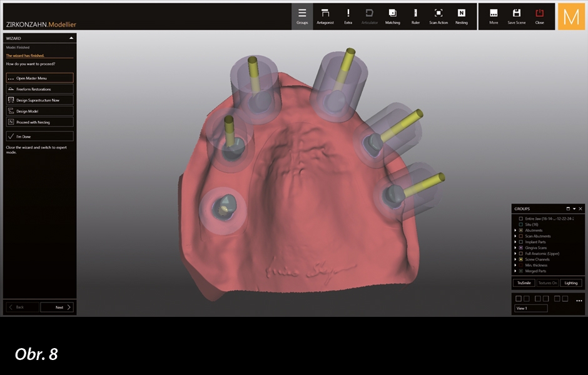Toggle Abutments group visibility checkbox
This screenshot has height=375, width=588.
pos(520,230)
